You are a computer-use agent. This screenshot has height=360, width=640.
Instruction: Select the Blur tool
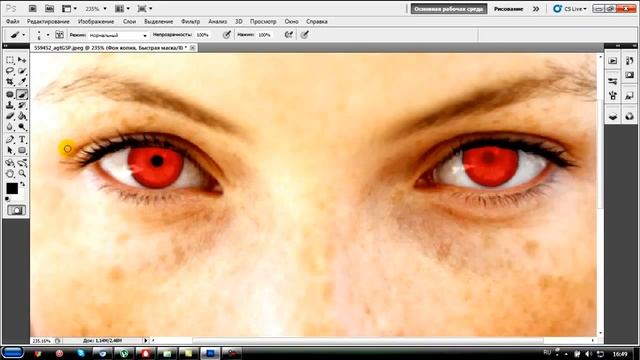[10, 127]
